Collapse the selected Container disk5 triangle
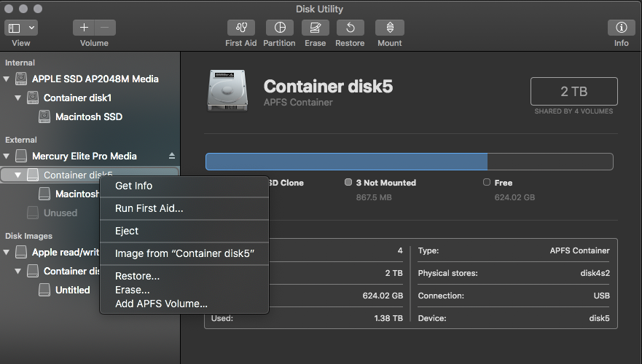This screenshot has width=642, height=364. (x=17, y=175)
